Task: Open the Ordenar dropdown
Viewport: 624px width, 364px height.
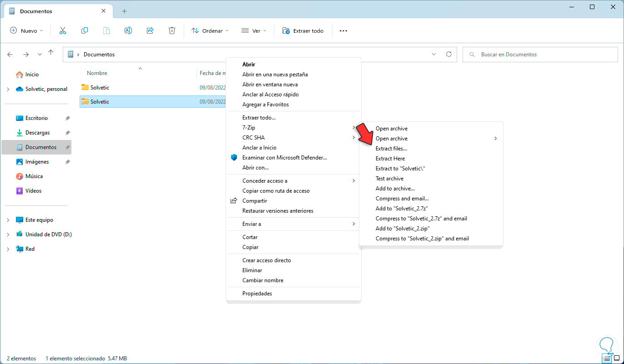Action: click(x=210, y=31)
